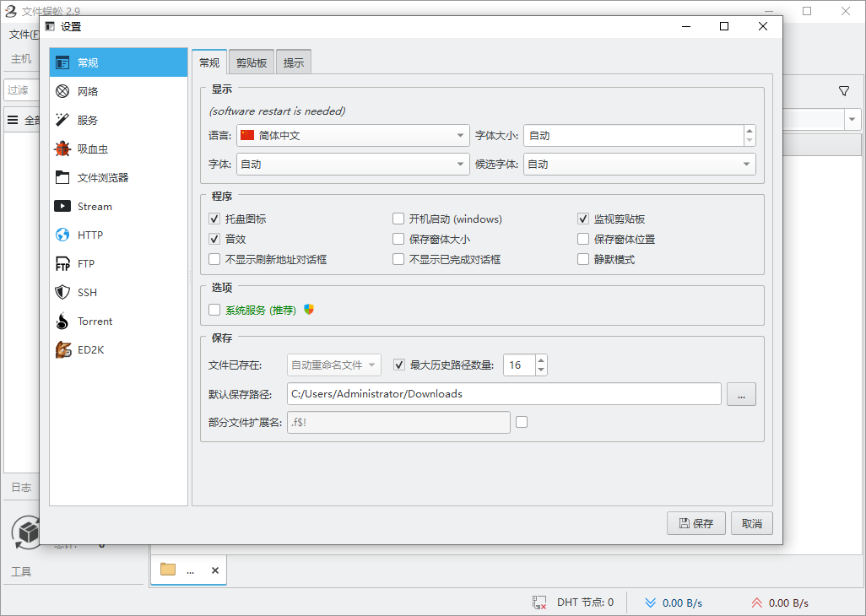This screenshot has width=866, height=616.
Task: Open the 工具 panel in main window
Action: tap(22, 571)
